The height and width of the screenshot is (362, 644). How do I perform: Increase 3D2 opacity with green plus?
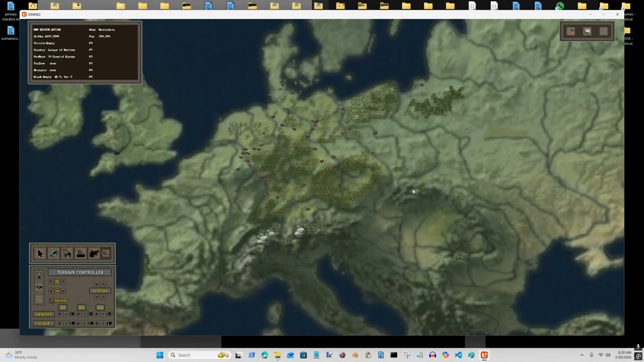[x=103, y=314]
